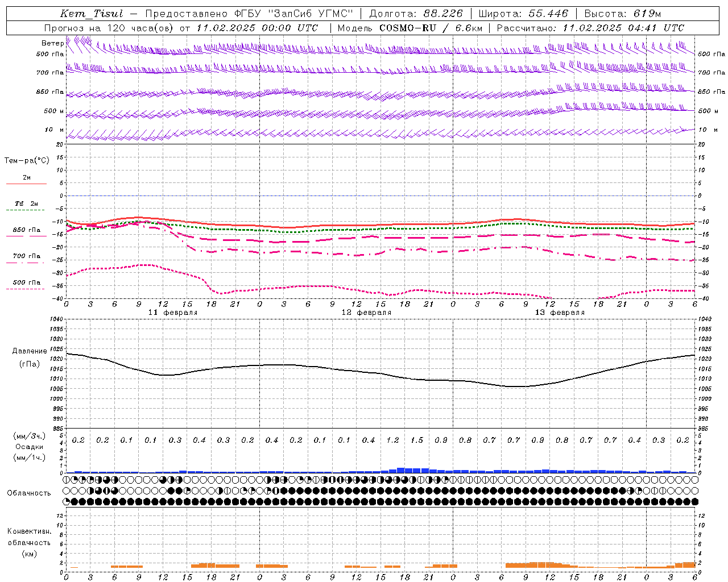Click the '(гПа)' unit under Давление
728x582 pixels.
(x=30, y=364)
